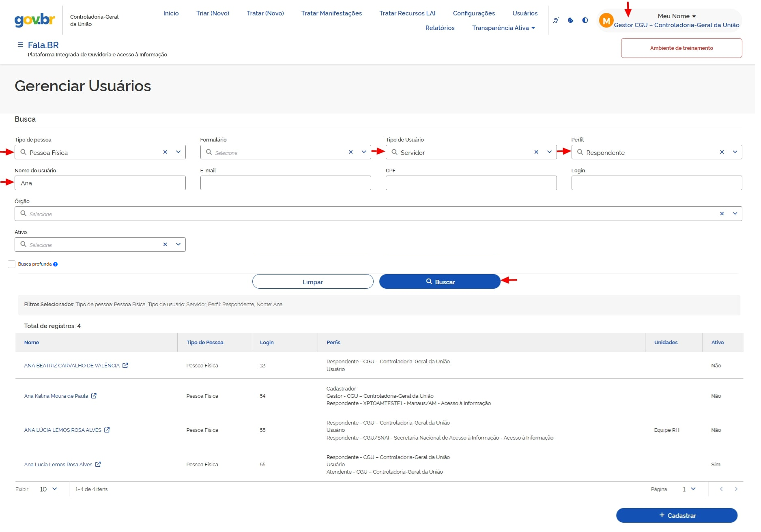Open the Transparência Ativa menu
The width and height of the screenshot is (761, 532).
pos(503,28)
